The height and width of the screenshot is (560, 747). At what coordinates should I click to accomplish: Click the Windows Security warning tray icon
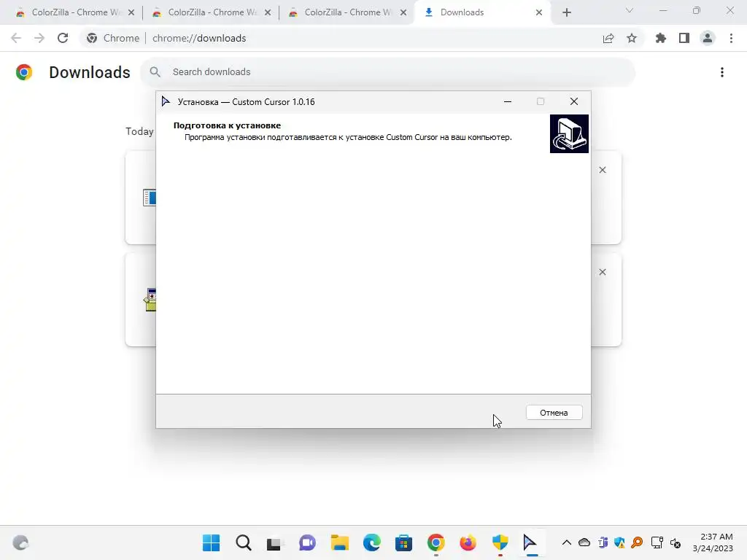(619, 542)
